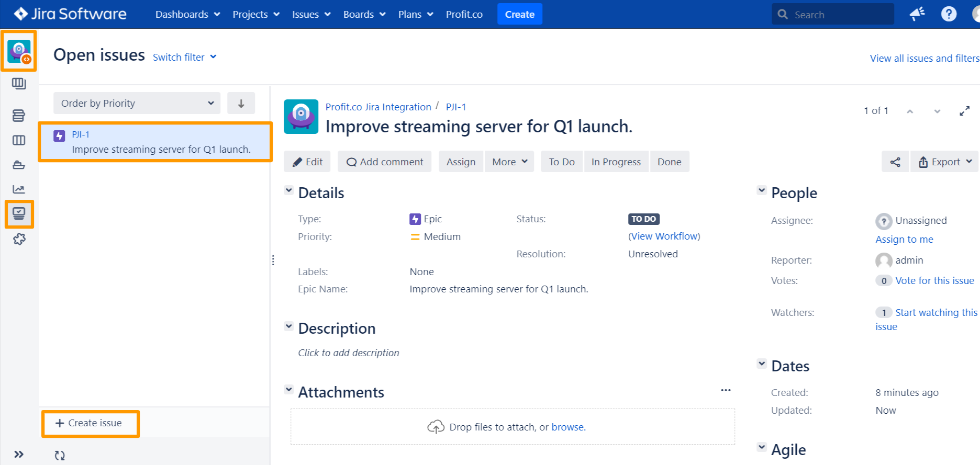Open the Backlog sidebar icon
980x465 pixels.
coord(19,116)
